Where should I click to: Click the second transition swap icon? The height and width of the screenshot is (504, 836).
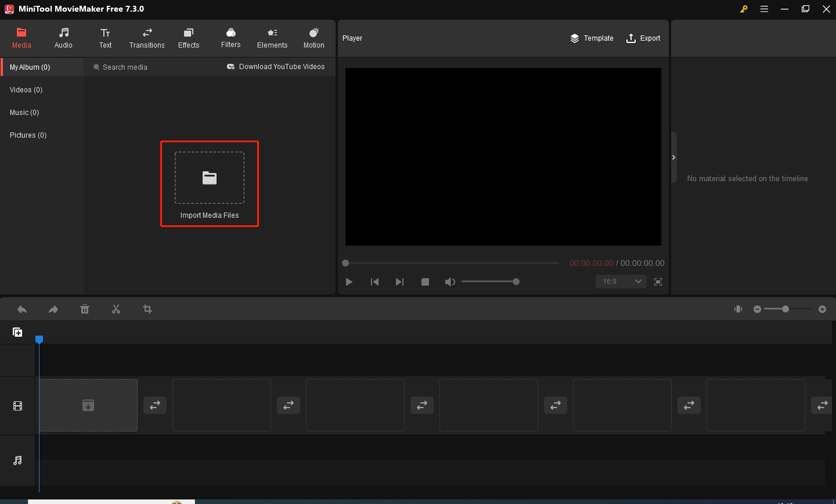coord(289,405)
